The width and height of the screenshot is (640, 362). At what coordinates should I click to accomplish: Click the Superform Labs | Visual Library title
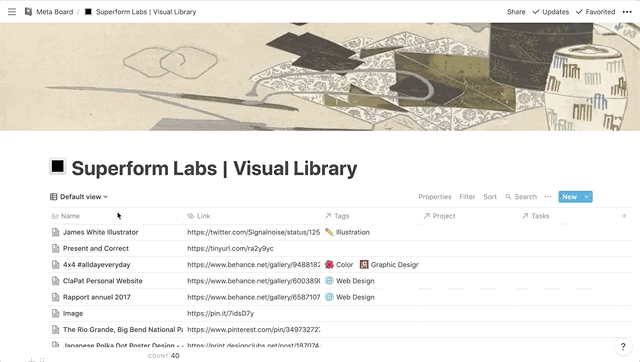[214, 168]
